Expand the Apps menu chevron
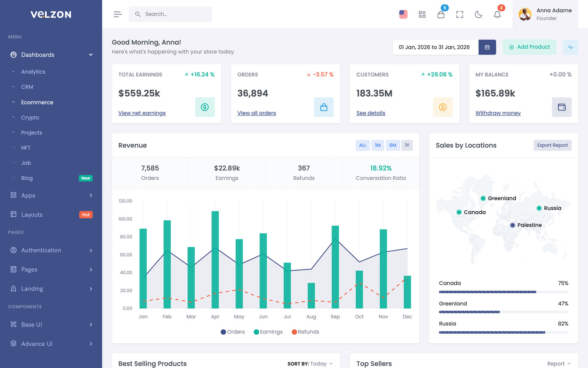Viewport: 588px width, 368px height. [91, 195]
